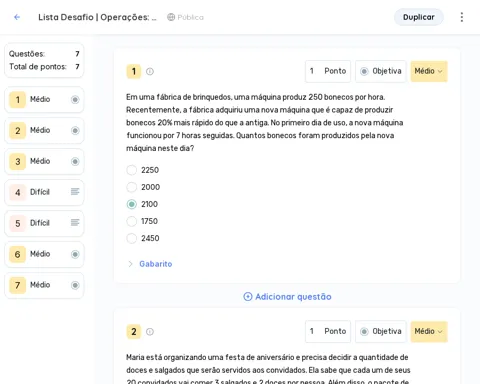480x384 pixels.
Task: Select answer option 2100
Action: tap(132, 204)
